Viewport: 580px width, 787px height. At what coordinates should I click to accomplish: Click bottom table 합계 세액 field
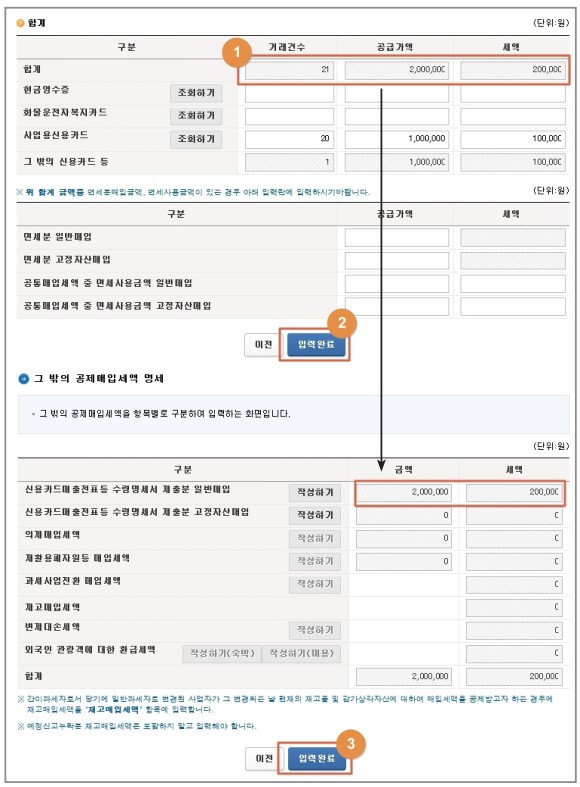coord(514,677)
